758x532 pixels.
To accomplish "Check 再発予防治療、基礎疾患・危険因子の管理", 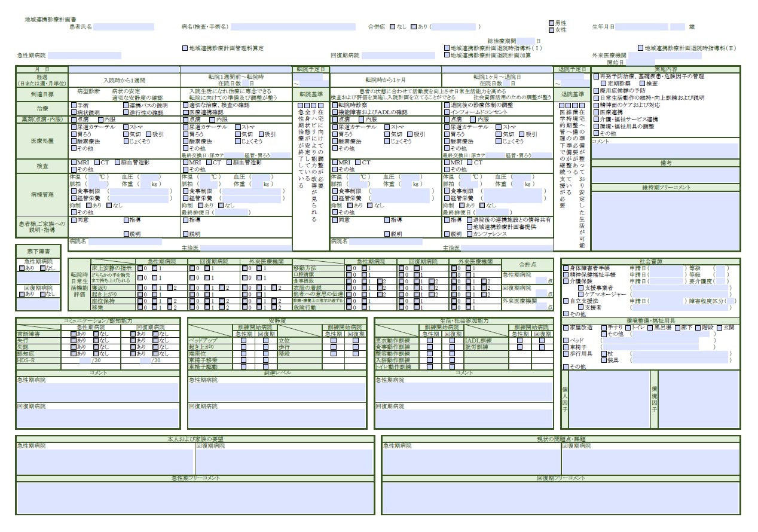I will click(595, 77).
